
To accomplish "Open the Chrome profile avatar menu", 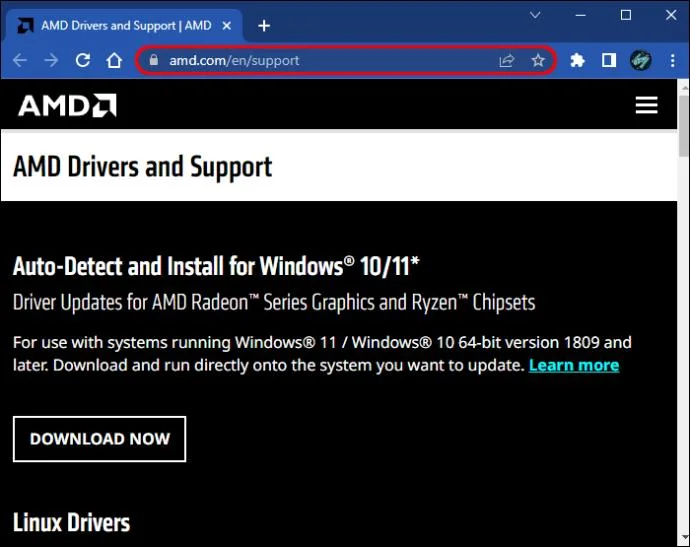I will click(641, 60).
